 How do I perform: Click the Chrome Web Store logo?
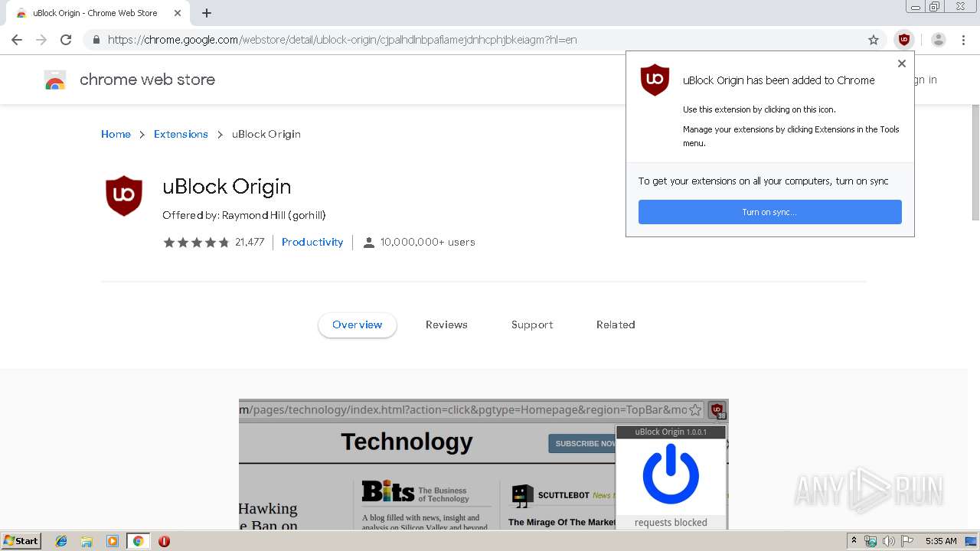(x=55, y=80)
